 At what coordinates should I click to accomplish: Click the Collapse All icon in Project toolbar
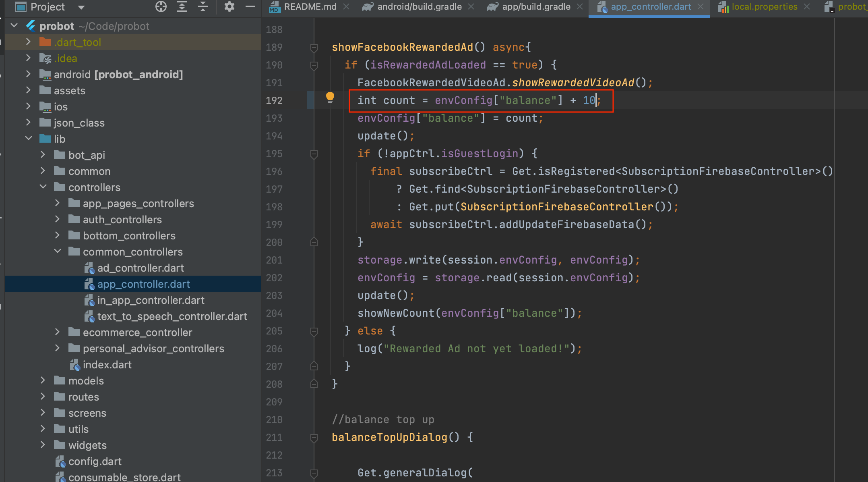coord(203,6)
